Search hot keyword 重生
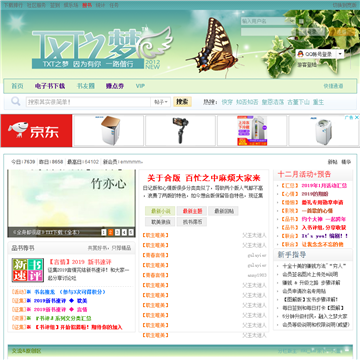Image resolution: width=360 pixels, height=360 pixels. tap(318, 102)
